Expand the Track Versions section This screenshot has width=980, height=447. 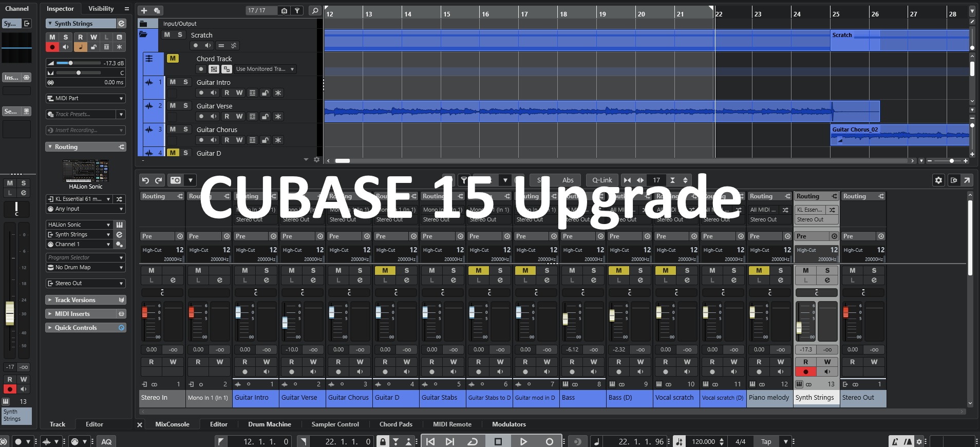86,300
